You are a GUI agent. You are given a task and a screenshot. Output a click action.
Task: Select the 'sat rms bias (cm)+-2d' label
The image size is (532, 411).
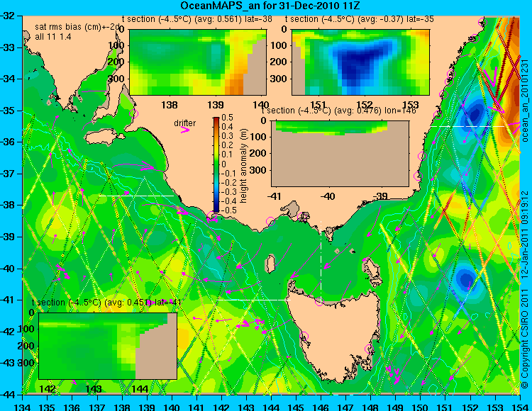pyautogui.click(x=77, y=27)
